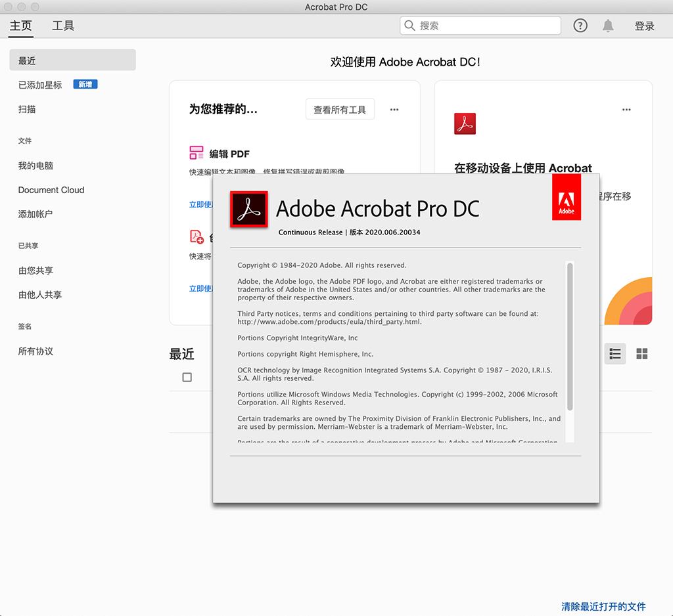Viewport: 673px width, 616px height.
Task: Open 所有协议 in the sidebar
Action: (35, 351)
